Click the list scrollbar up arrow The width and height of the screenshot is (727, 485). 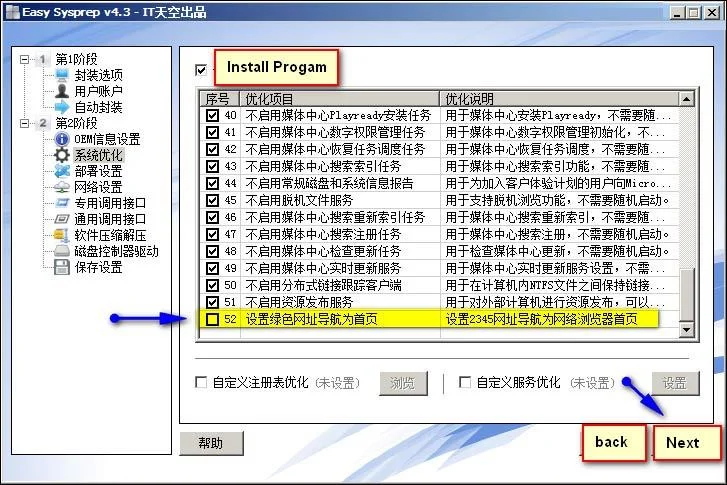point(686,99)
